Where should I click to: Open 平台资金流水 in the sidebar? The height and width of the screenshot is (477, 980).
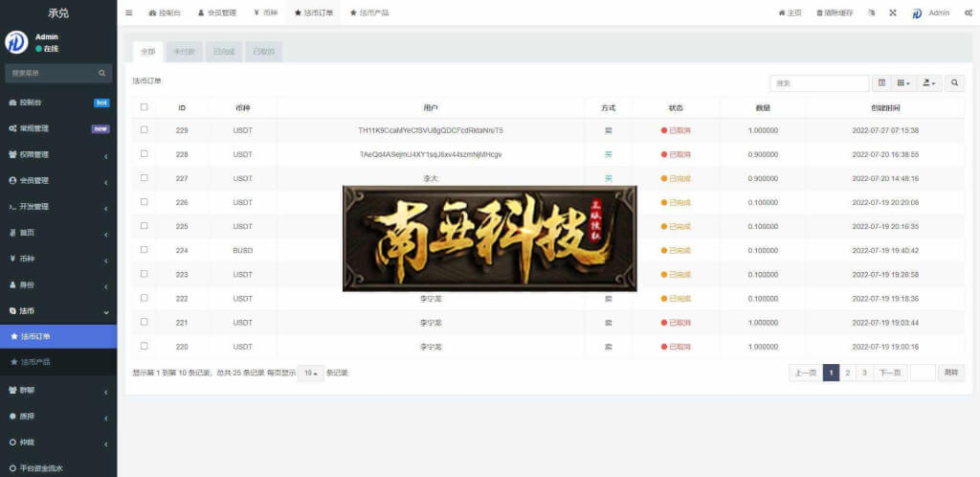point(58,467)
